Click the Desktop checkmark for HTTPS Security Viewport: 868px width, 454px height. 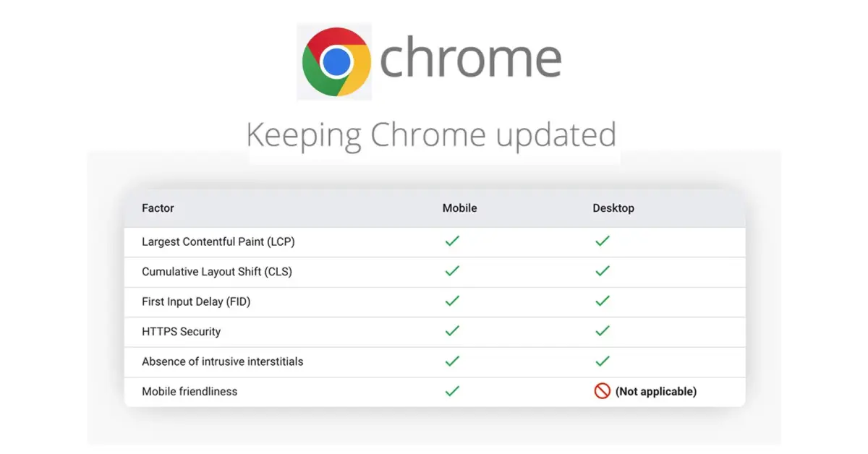(603, 331)
